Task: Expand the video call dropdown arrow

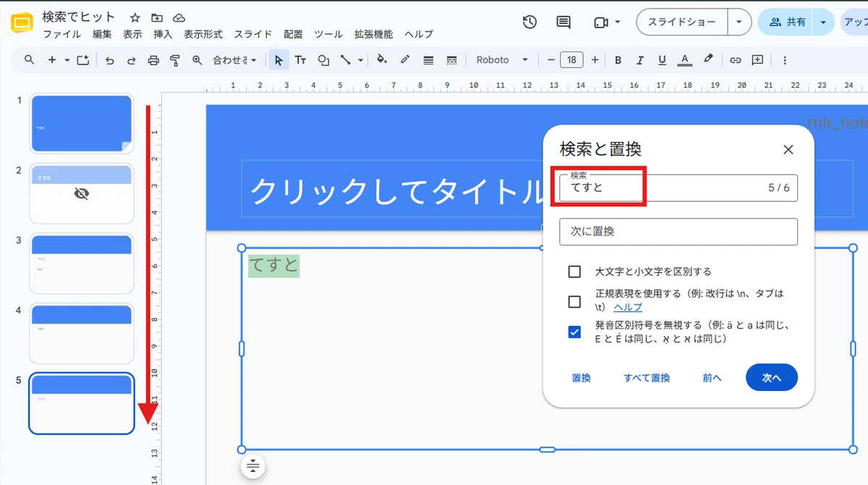Action: 618,22
